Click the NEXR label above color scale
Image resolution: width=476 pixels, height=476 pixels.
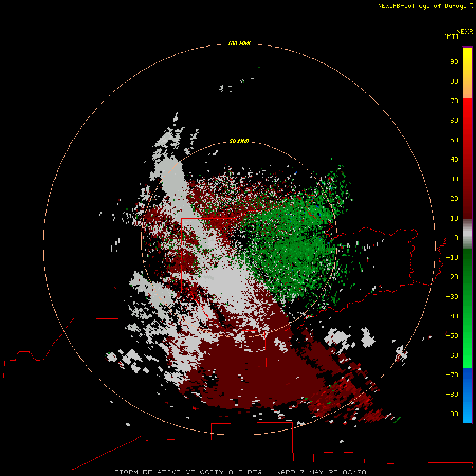point(465,32)
